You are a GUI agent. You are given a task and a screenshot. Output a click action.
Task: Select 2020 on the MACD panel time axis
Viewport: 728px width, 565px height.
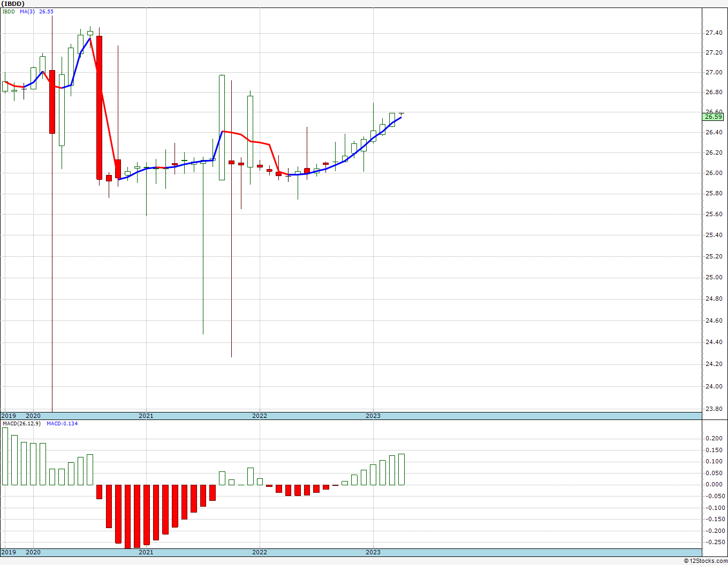(x=33, y=552)
